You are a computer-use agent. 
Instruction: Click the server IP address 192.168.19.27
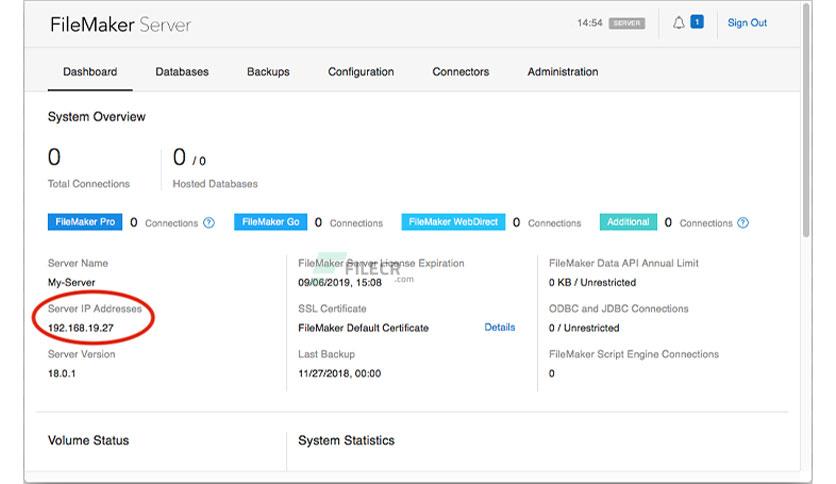81,328
